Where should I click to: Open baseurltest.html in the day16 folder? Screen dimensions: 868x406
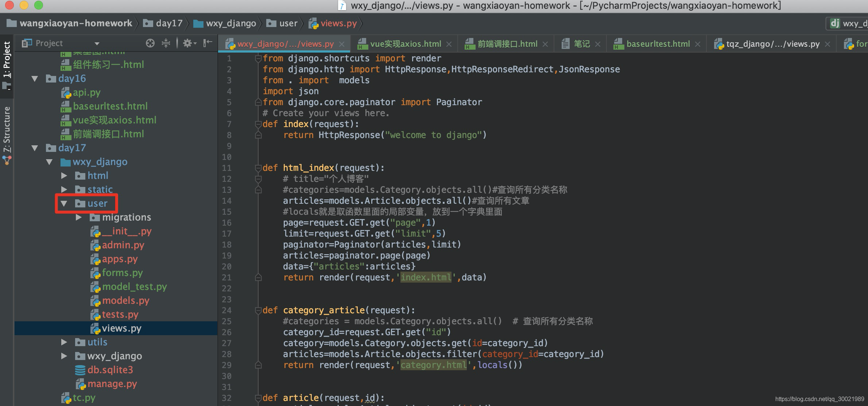point(104,106)
